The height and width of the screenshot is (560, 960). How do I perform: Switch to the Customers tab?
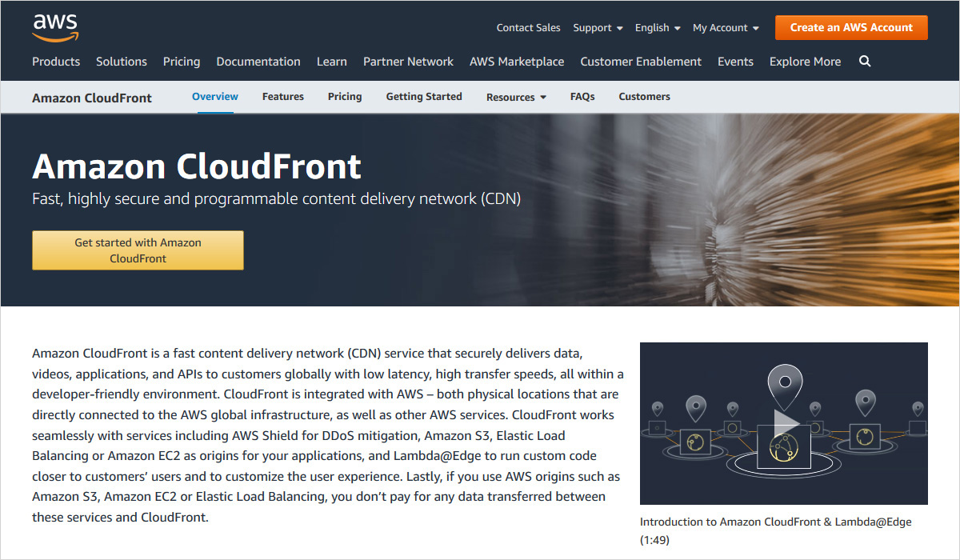[x=644, y=97]
